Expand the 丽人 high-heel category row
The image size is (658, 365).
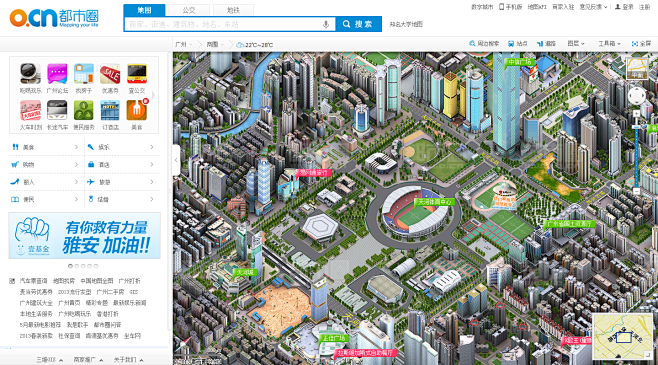(x=45, y=182)
